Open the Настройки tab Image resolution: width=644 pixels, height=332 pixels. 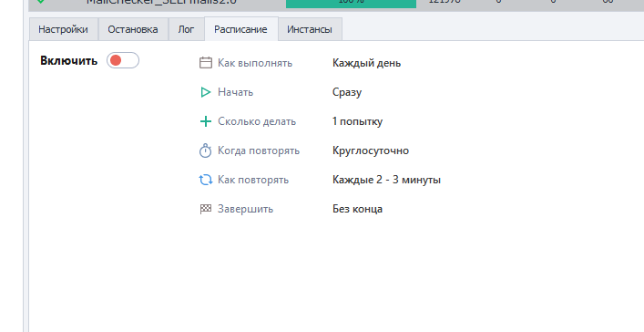[63, 29]
